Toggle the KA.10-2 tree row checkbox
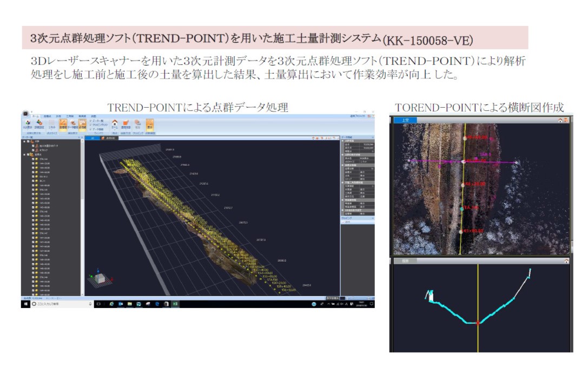The image size is (588, 392). (x=33, y=177)
